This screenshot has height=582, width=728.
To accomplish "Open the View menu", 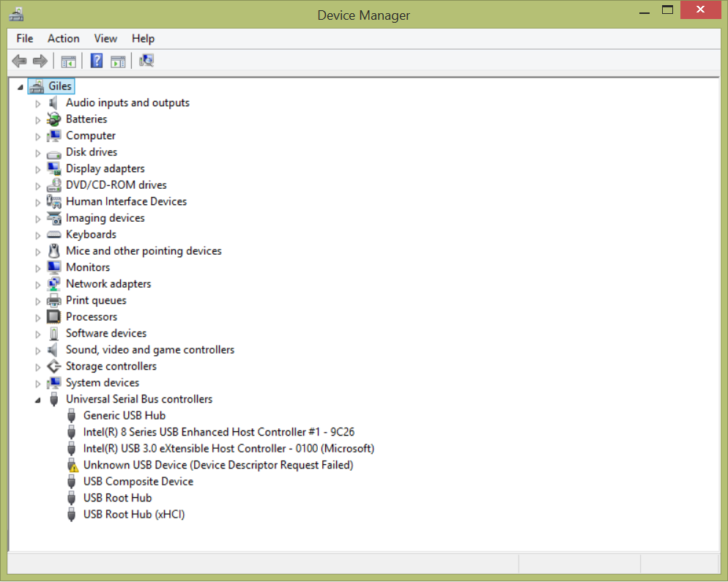I will tap(105, 38).
